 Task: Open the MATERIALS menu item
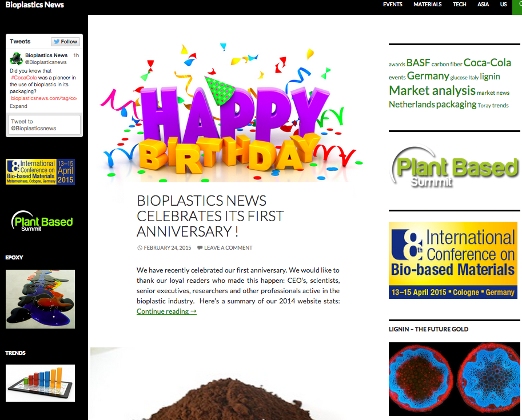pyautogui.click(x=427, y=5)
